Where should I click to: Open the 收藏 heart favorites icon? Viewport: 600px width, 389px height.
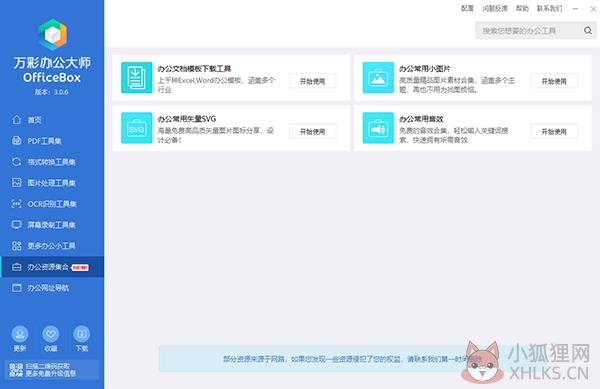(x=51, y=334)
